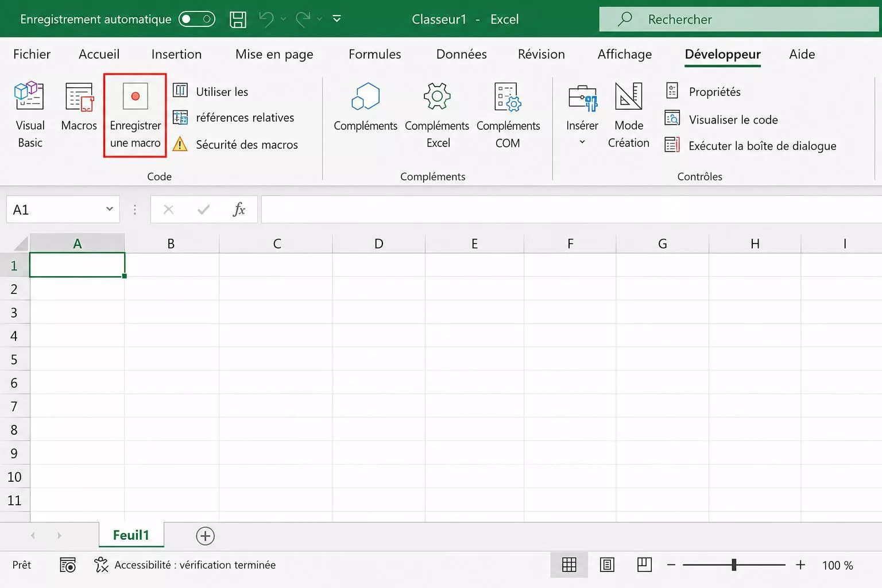Zoom in with the plus button

pos(800,565)
